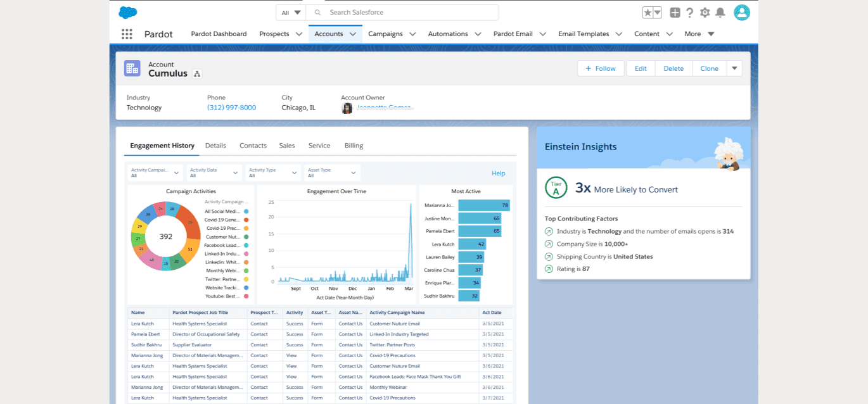This screenshot has width=868, height=404.
Task: Click the Search Salesforce input field
Action: pos(402,13)
